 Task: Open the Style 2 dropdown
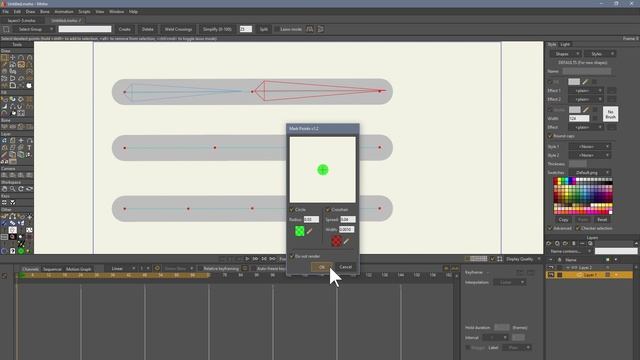pyautogui.click(x=589, y=156)
